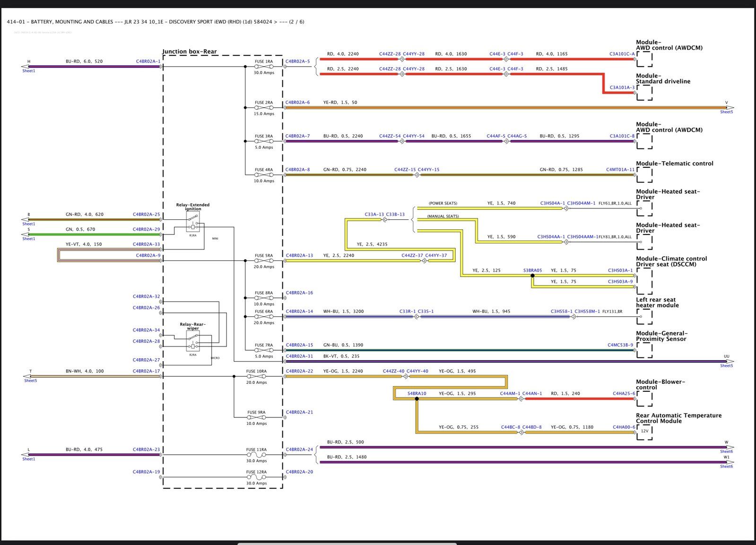This screenshot has width=756, height=545.
Task: Click the L off-page reference arrow
Action: 26,455
